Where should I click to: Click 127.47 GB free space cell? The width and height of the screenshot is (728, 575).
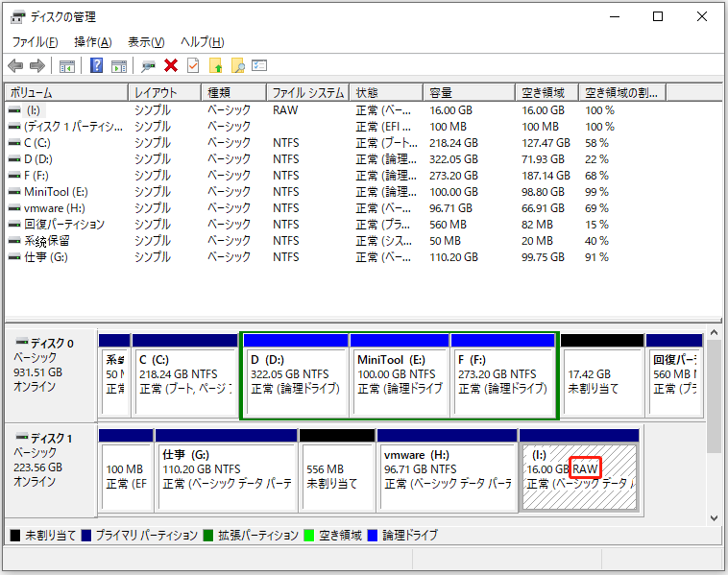pos(546,143)
